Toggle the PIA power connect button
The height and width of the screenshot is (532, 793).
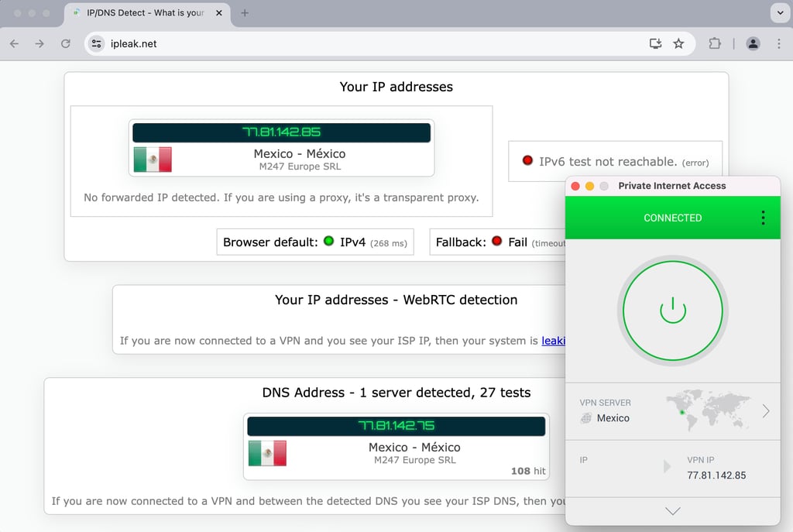click(x=673, y=310)
